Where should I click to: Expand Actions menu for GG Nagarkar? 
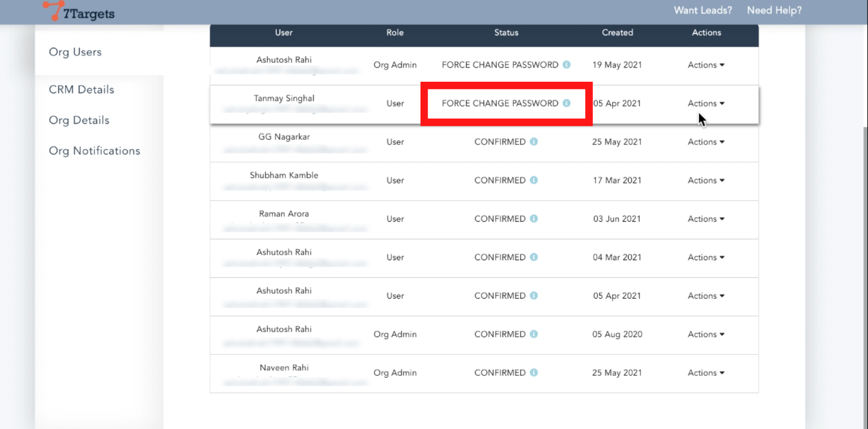point(706,142)
